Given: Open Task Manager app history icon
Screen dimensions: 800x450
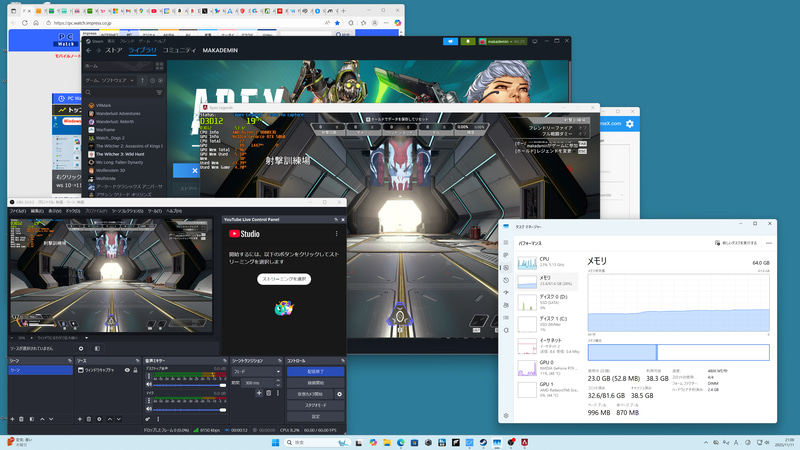Looking at the screenshot, I should [x=506, y=280].
